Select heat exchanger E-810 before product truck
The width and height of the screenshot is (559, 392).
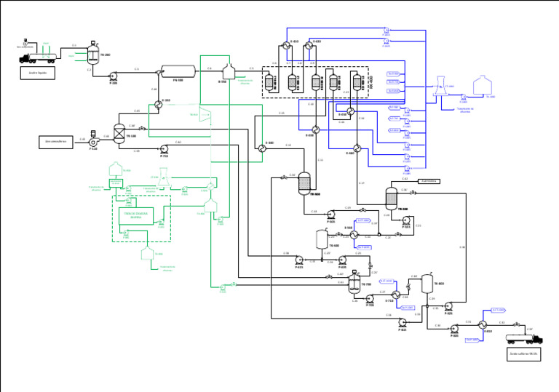(x=483, y=324)
